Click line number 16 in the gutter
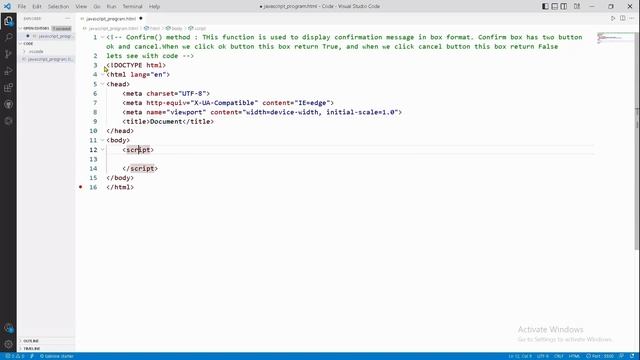The width and height of the screenshot is (640, 360). [x=93, y=187]
